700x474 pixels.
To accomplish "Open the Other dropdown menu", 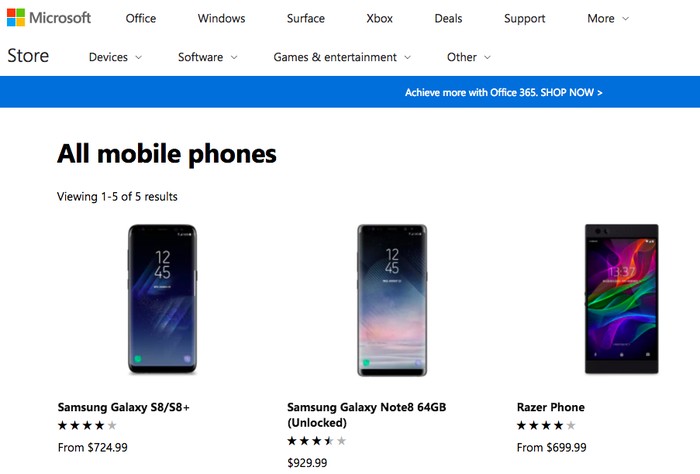I will tap(469, 57).
